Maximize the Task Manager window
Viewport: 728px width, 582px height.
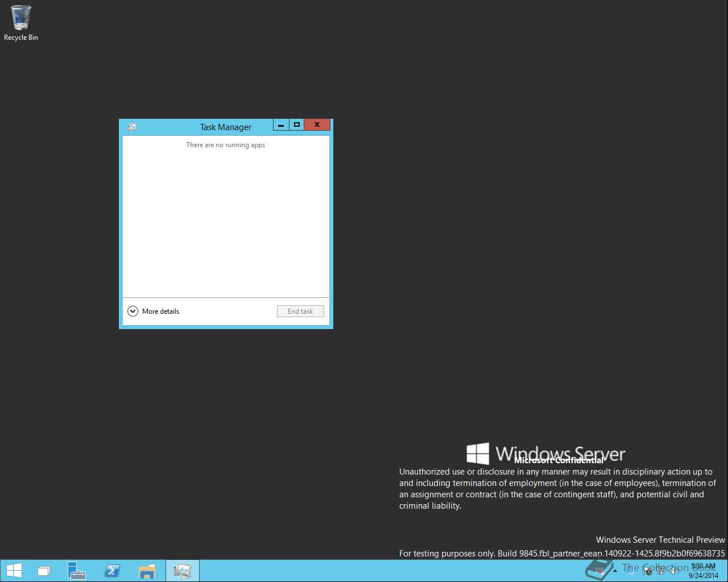296,124
